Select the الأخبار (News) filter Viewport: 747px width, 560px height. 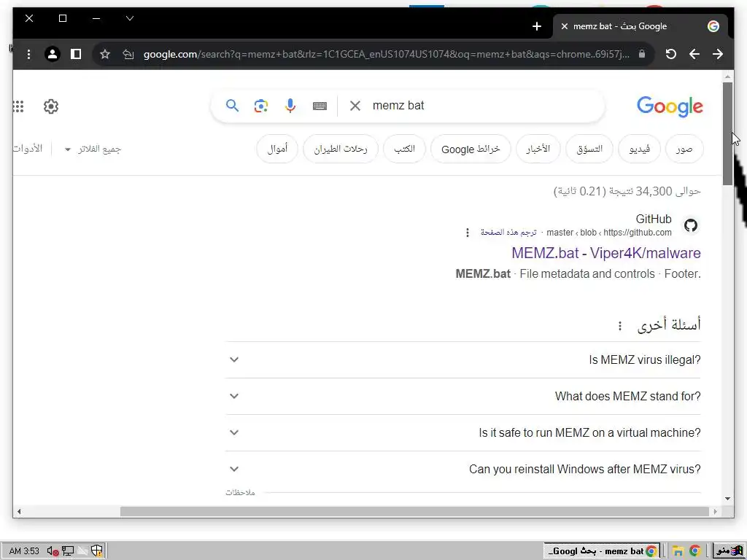[x=538, y=149]
